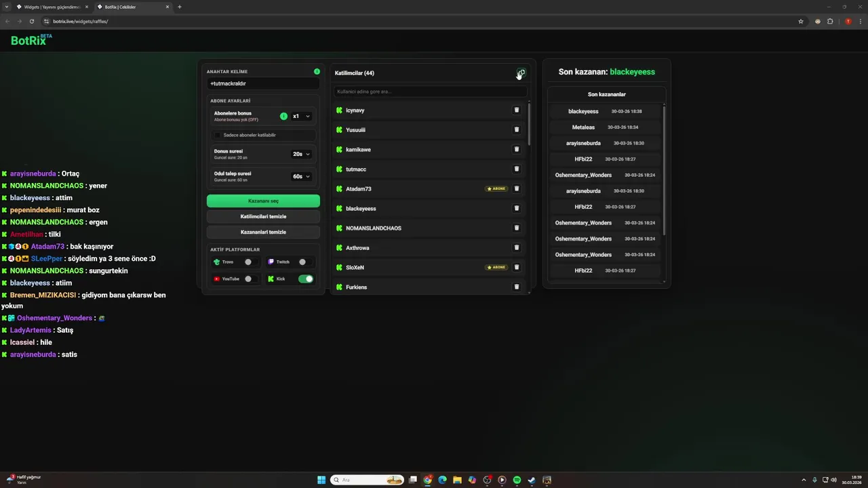Click the keyword field '+tutmackraldır'
Screen dimensions: 868x488
pos(263,83)
